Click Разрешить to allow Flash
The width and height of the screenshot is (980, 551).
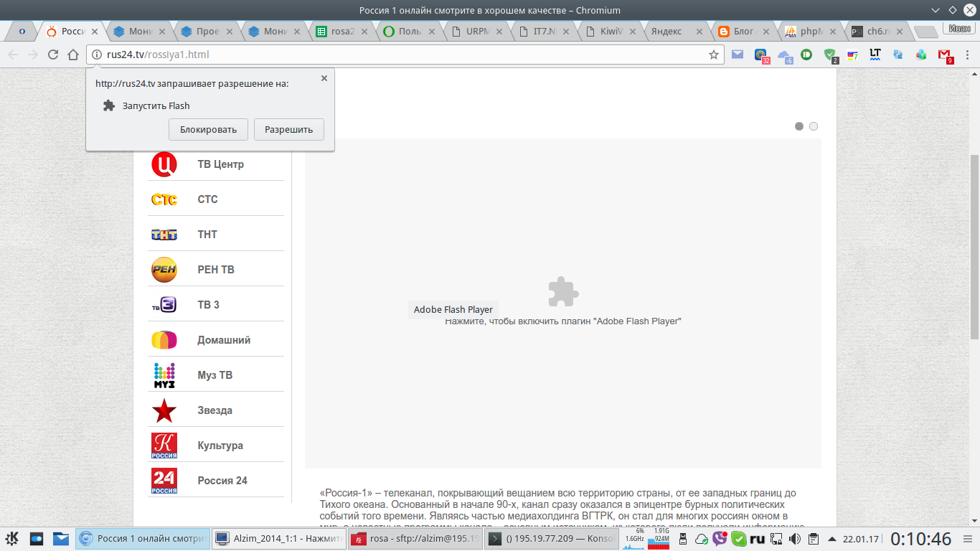(x=289, y=130)
